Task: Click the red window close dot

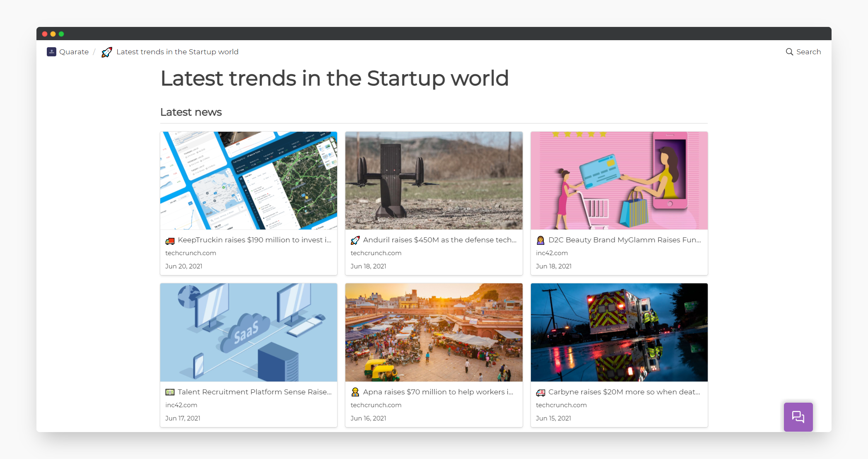Action: click(45, 34)
